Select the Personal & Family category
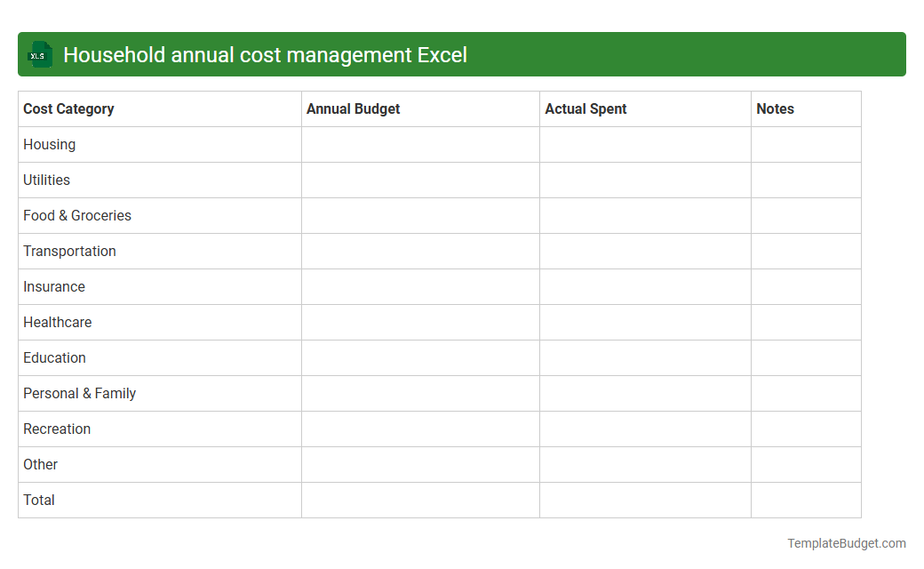 tap(79, 393)
